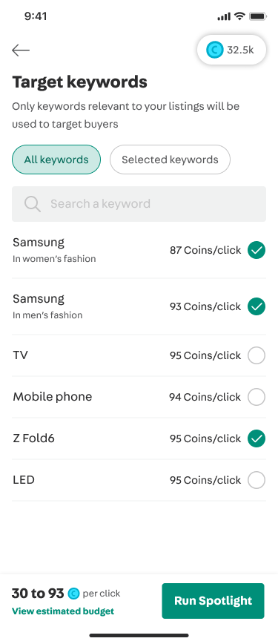Switch to Selected keywords tab
Screen dimensions: 278x644
[170, 160]
